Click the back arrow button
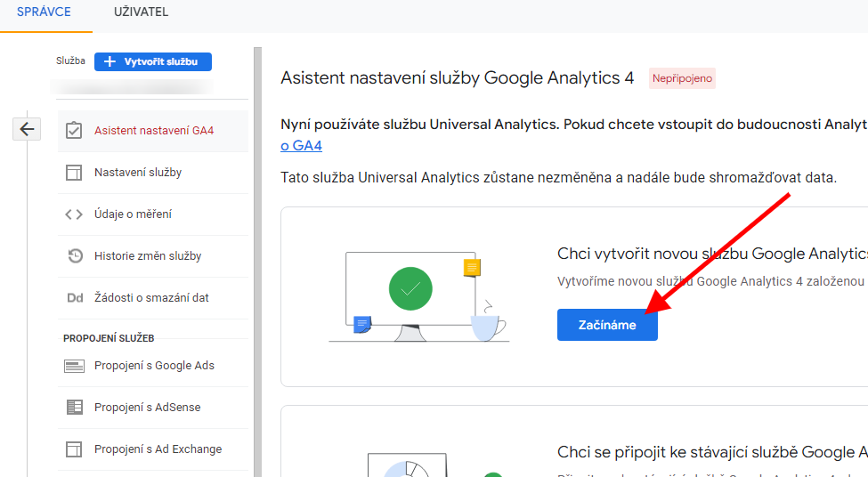The width and height of the screenshot is (868, 477). click(x=27, y=129)
